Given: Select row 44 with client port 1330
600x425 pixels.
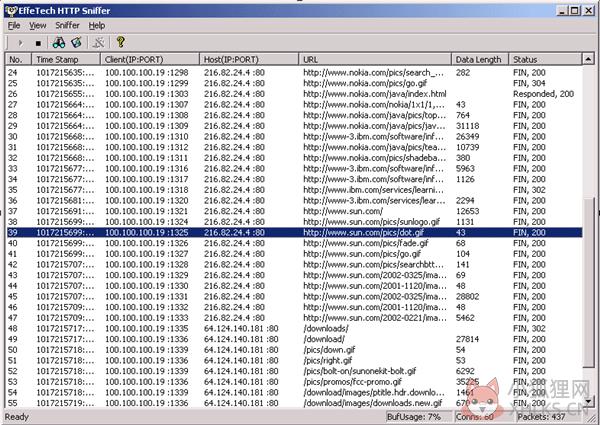Looking at the screenshot, I should [295, 286].
